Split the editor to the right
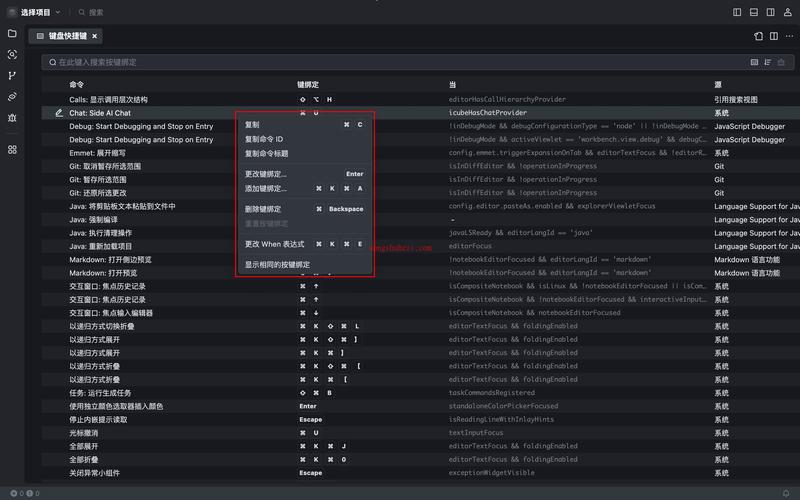This screenshot has width=800, height=500. (774, 36)
